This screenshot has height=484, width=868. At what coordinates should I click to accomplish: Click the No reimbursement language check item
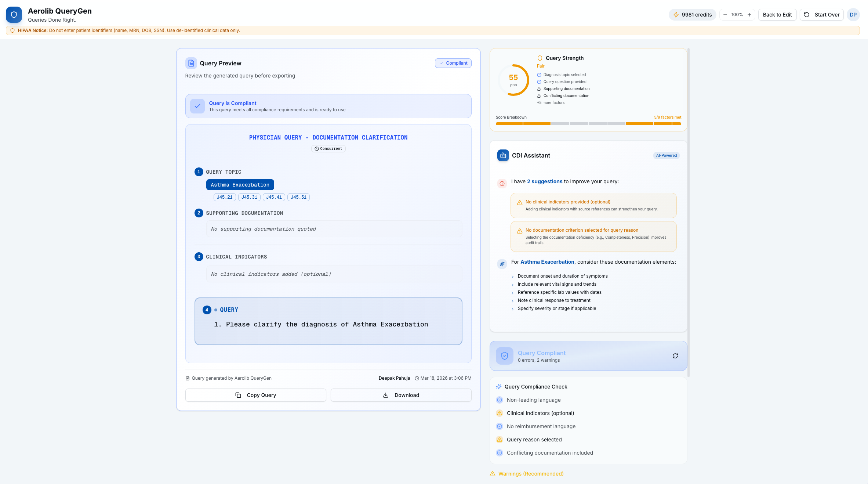(x=541, y=426)
